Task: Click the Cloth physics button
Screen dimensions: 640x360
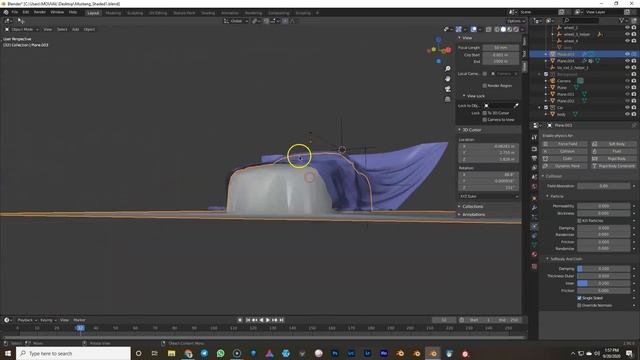Action: click(565, 159)
